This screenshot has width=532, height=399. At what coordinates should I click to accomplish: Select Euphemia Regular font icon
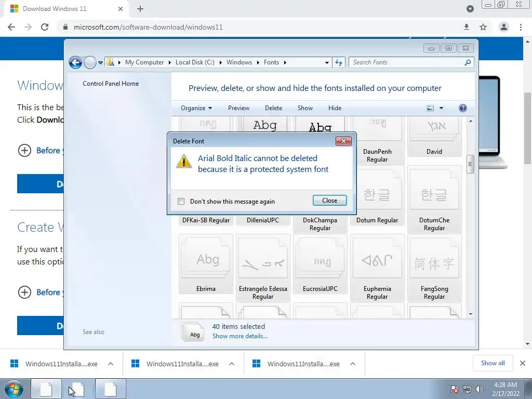click(x=377, y=268)
